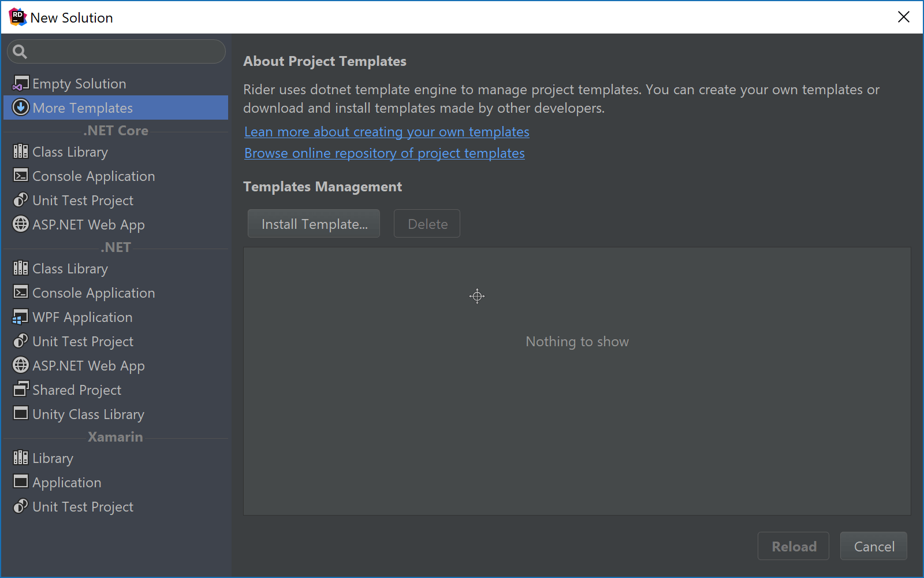Click the Empty Solution icon
The width and height of the screenshot is (924, 578).
pyautogui.click(x=21, y=83)
